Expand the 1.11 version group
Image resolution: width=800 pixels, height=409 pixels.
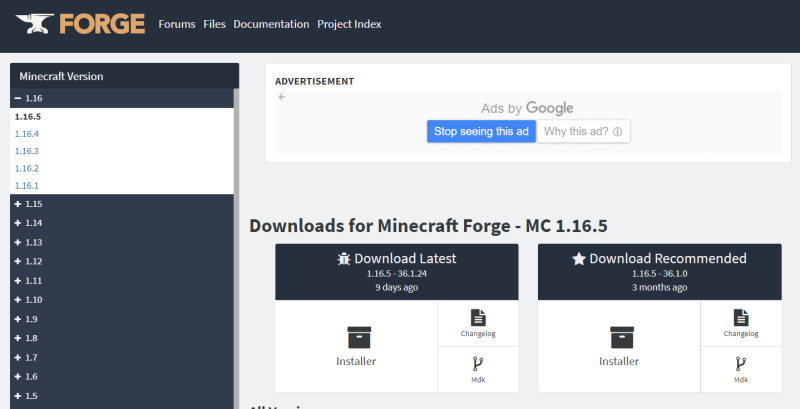pos(121,280)
